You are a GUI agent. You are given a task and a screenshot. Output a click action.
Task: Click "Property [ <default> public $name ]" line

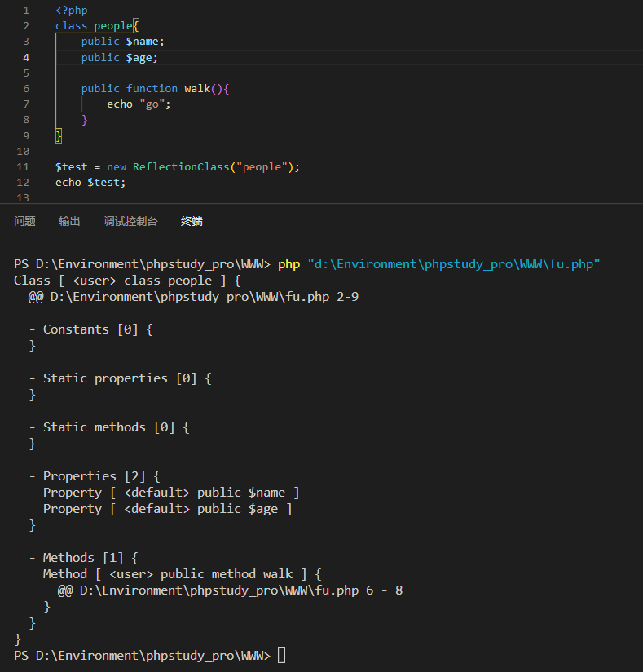[x=171, y=493]
